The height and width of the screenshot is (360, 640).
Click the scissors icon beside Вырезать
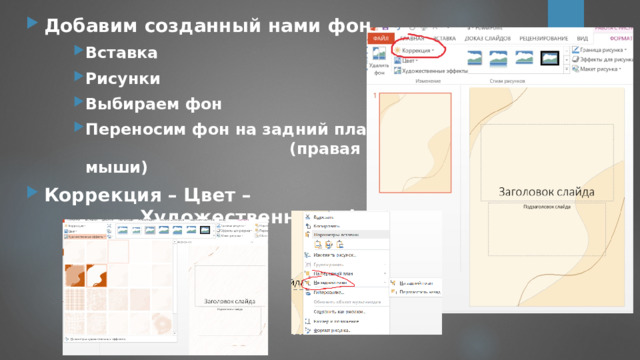pyautogui.click(x=308, y=217)
